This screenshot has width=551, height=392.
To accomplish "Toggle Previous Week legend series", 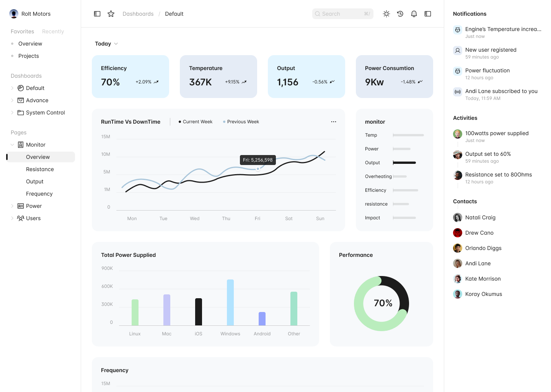I will 241,122.
